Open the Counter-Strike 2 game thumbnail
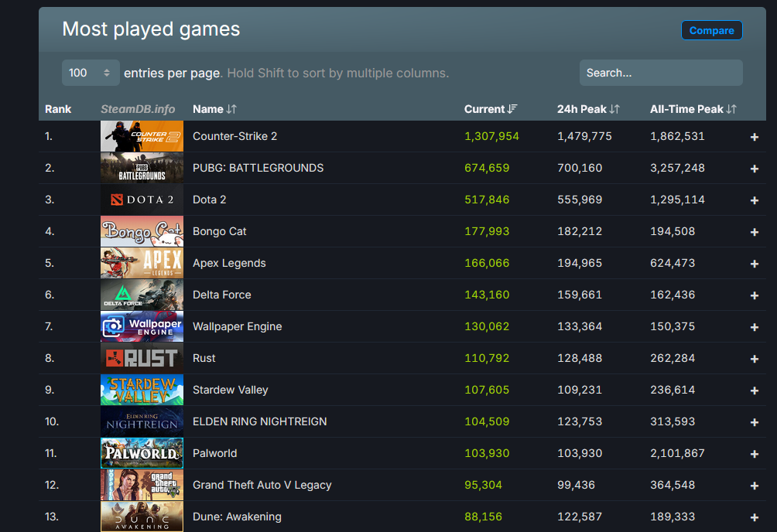Image resolution: width=777 pixels, height=532 pixels. tap(142, 136)
